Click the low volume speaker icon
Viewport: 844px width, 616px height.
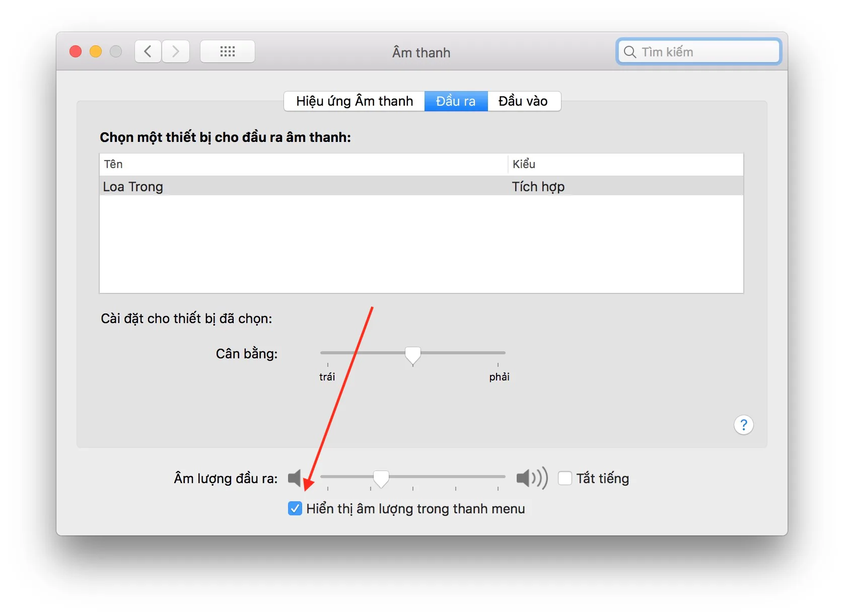pyautogui.click(x=295, y=478)
